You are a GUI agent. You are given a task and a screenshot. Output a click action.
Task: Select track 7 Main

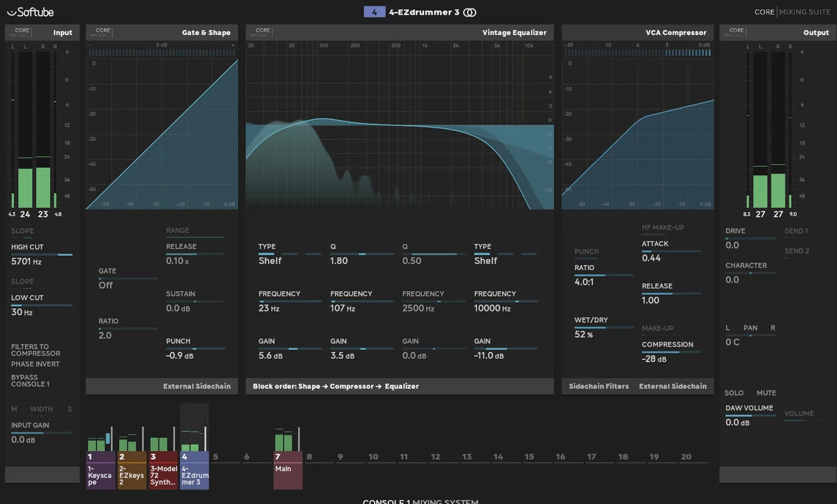pos(288,471)
